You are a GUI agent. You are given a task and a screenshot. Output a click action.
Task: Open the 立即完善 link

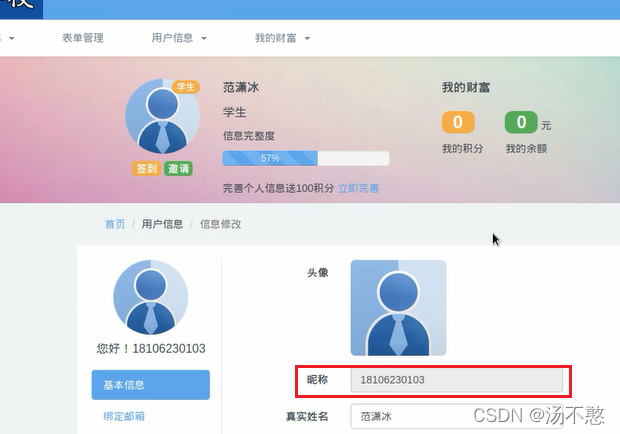tap(359, 188)
